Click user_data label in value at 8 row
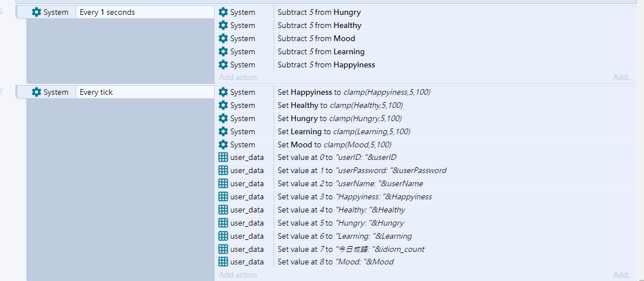The width and height of the screenshot is (644, 281). click(247, 262)
